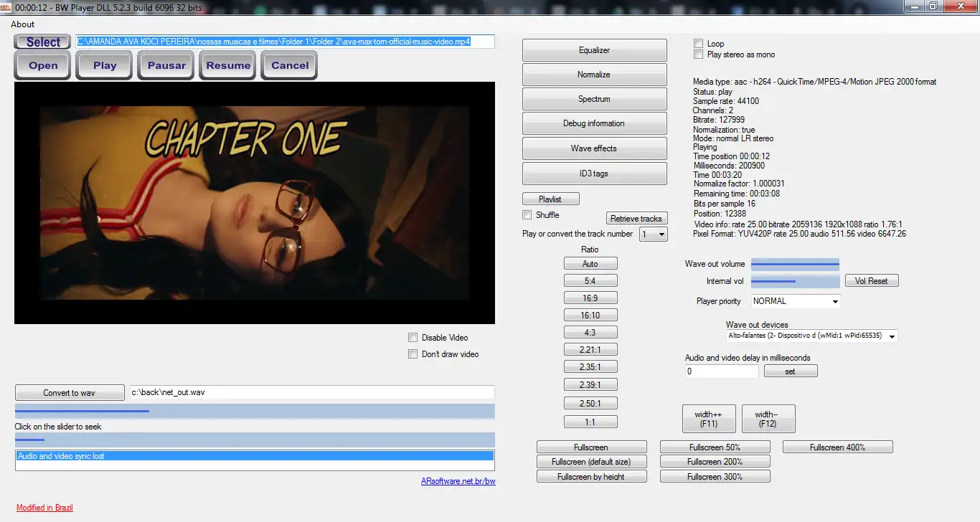Click the 'Media type: aac - h264' info line
The width and height of the screenshot is (980, 522).
(x=815, y=82)
